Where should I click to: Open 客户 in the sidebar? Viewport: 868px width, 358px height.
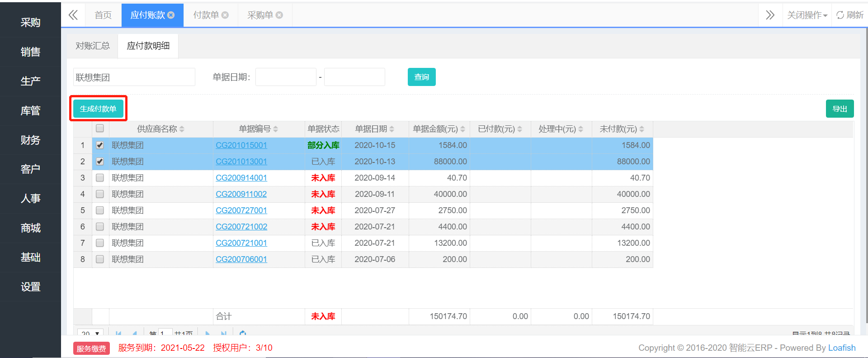pos(30,169)
